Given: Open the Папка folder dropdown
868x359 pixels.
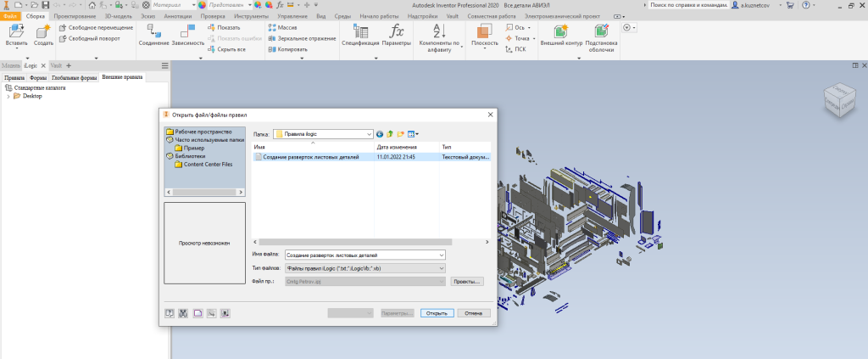Looking at the screenshot, I should [369, 134].
